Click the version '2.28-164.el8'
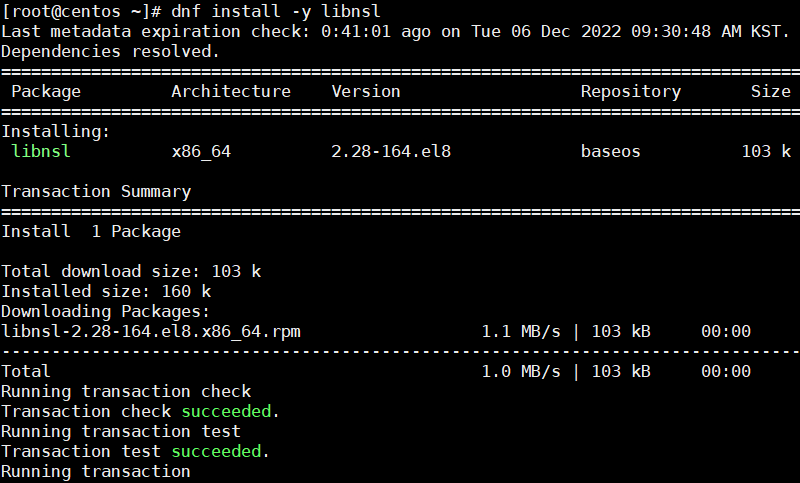Screen dimensions: 800x483 click(391, 151)
